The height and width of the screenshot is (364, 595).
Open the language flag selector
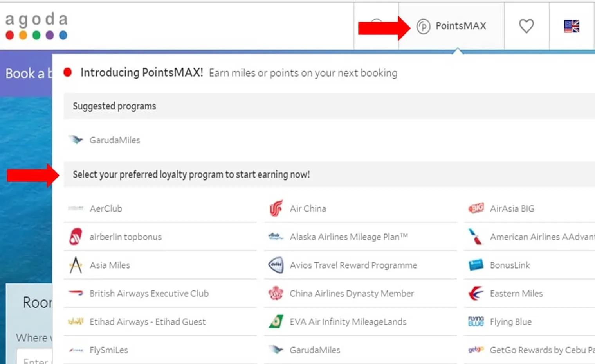click(572, 26)
